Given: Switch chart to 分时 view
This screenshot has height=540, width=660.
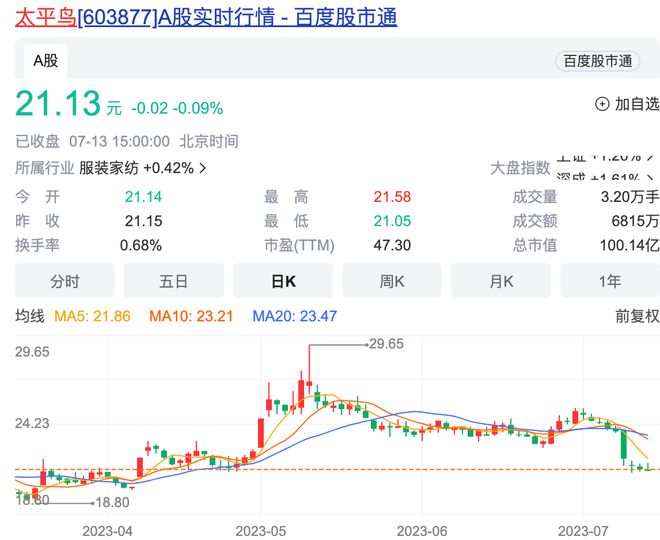Looking at the screenshot, I should coord(65,281).
